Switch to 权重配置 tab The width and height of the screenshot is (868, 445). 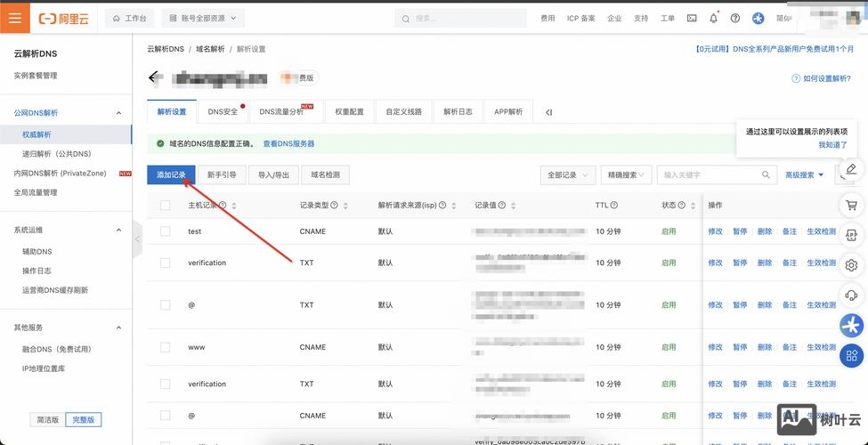click(349, 112)
